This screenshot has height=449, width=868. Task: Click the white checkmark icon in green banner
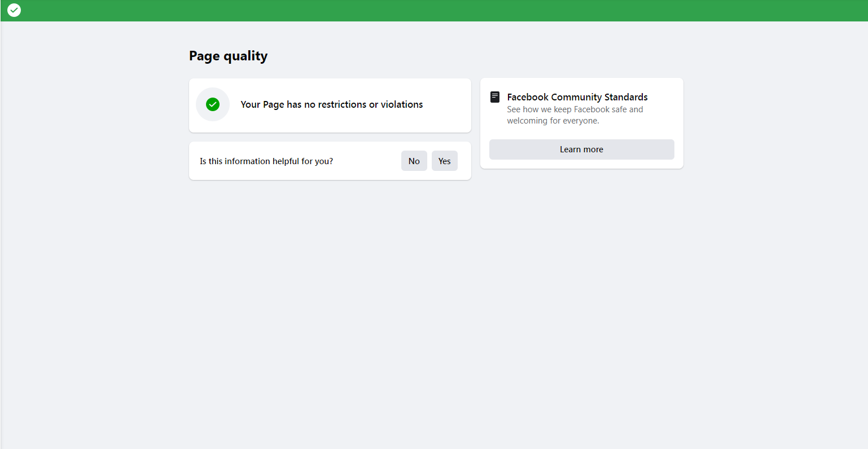coord(14,10)
